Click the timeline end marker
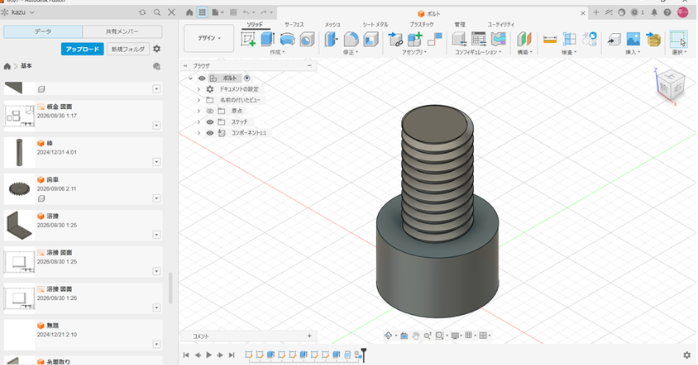This screenshot has width=698, height=365. point(364,355)
